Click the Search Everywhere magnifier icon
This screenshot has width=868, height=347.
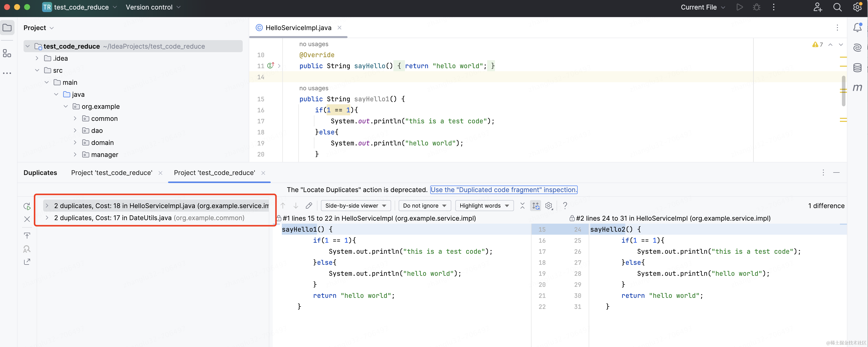(x=837, y=7)
